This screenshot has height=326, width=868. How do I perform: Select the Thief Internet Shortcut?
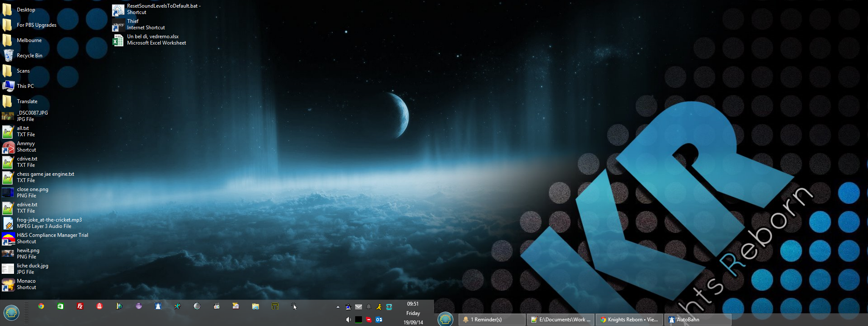[139, 25]
